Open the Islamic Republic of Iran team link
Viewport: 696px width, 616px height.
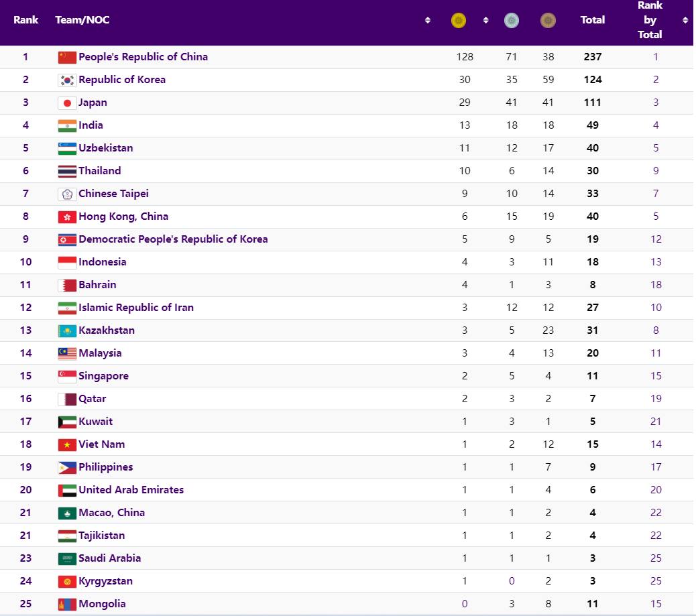[136, 308]
